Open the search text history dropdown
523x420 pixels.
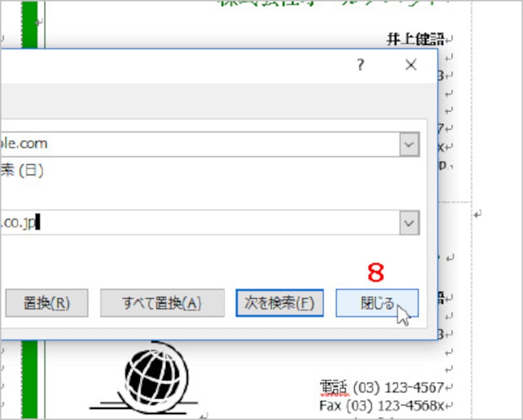pyautogui.click(x=409, y=144)
